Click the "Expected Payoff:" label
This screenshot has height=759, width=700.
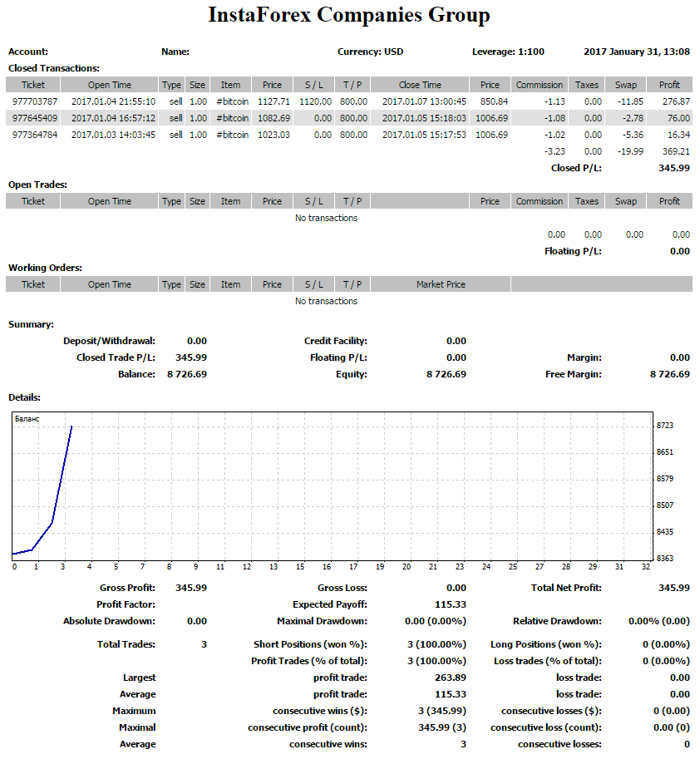click(330, 604)
